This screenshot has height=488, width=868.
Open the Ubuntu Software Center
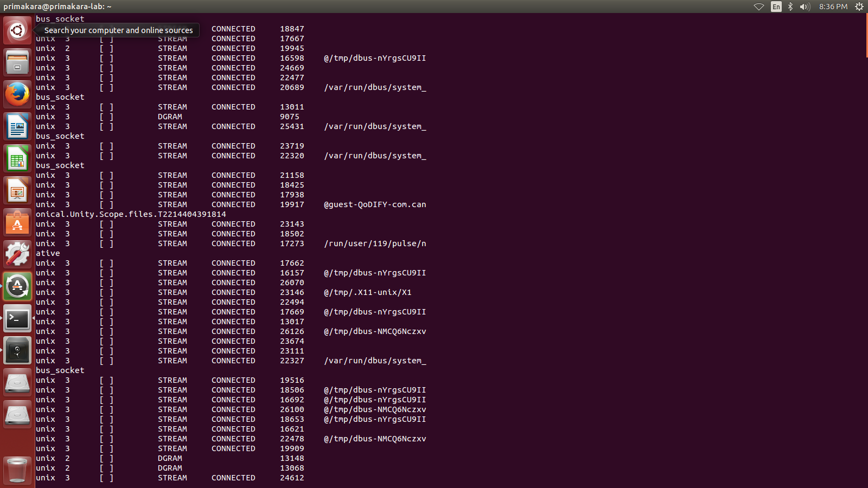tap(17, 222)
